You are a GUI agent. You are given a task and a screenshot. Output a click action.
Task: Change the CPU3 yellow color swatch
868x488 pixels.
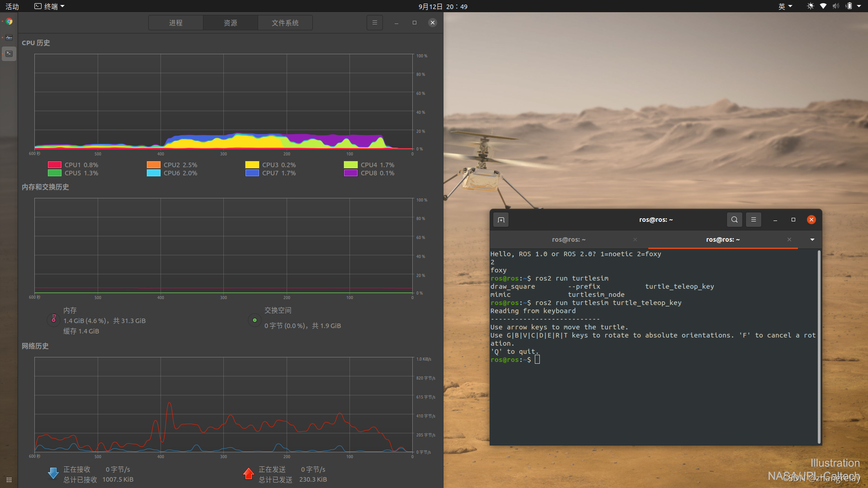point(252,165)
